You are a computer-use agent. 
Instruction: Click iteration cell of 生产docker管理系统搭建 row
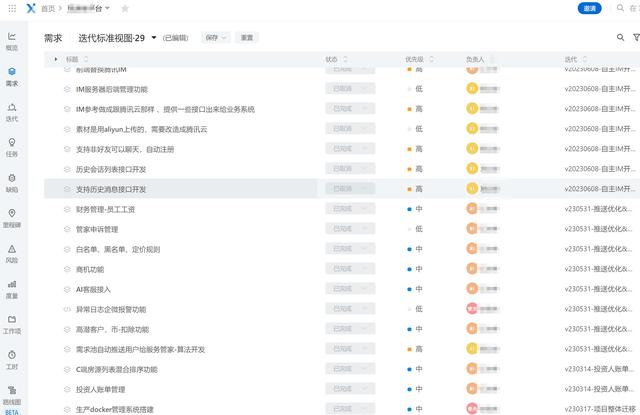tap(600, 409)
